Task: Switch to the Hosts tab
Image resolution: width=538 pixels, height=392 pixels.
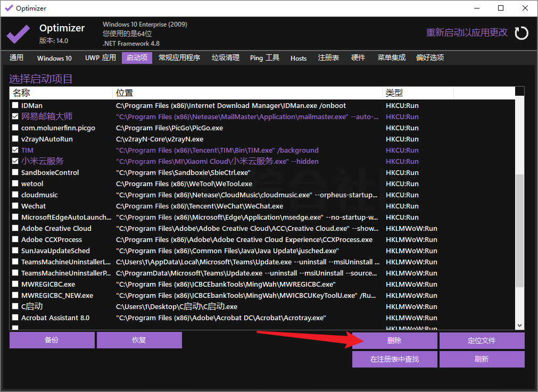Action: click(x=299, y=57)
